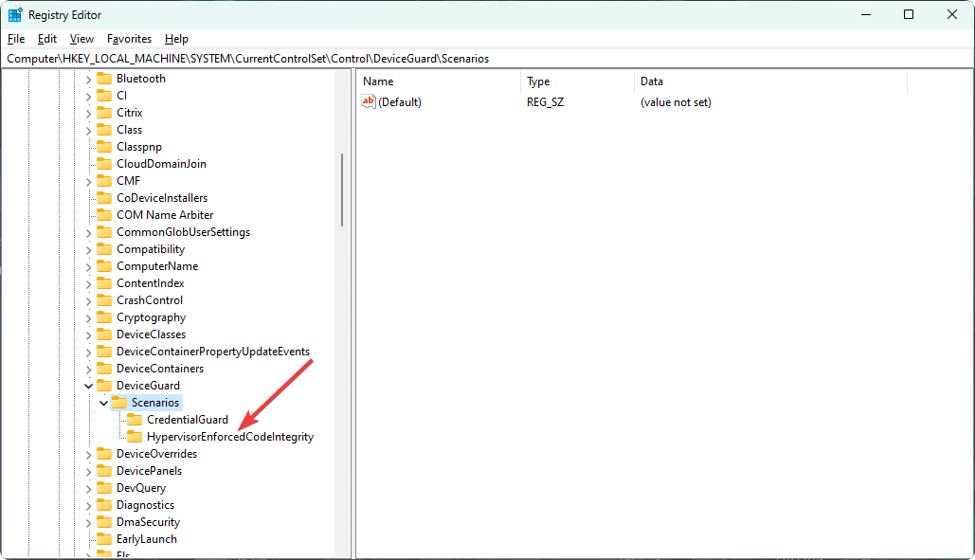975x560 pixels.
Task: Sort values by Data column header
Action: [x=771, y=81]
